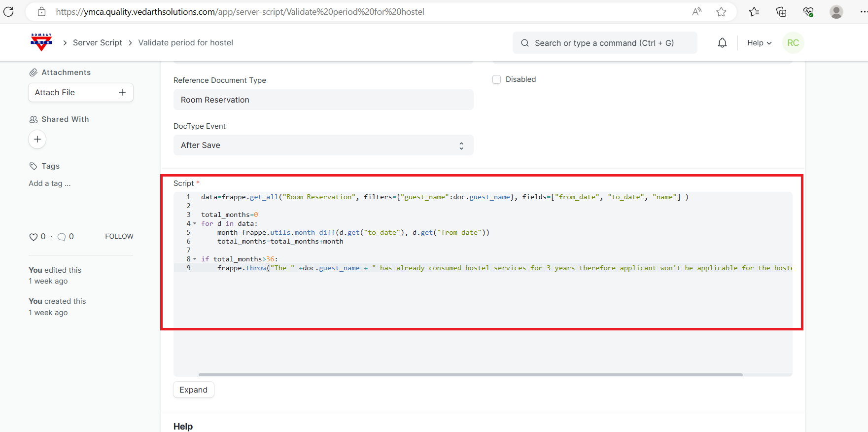Viewport: 868px width, 432px height.
Task: Open browser Collections icon
Action: tap(781, 12)
